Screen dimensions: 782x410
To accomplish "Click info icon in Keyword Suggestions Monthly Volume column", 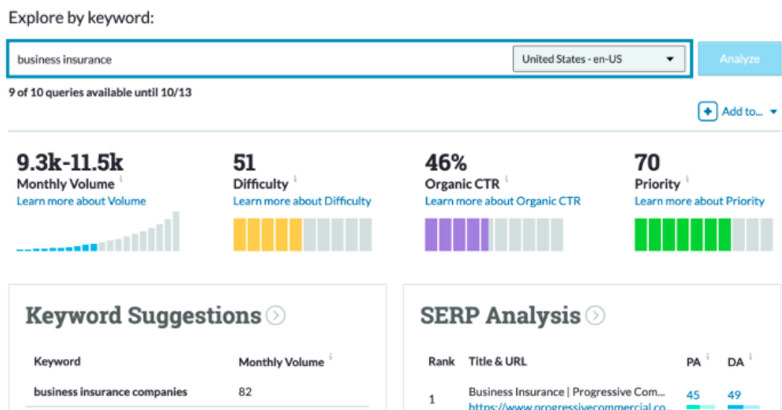I will [x=331, y=357].
